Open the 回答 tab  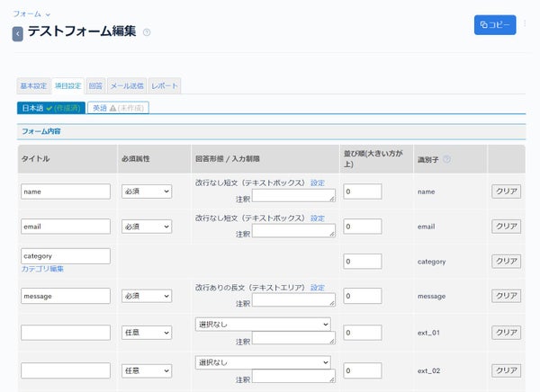click(x=95, y=85)
